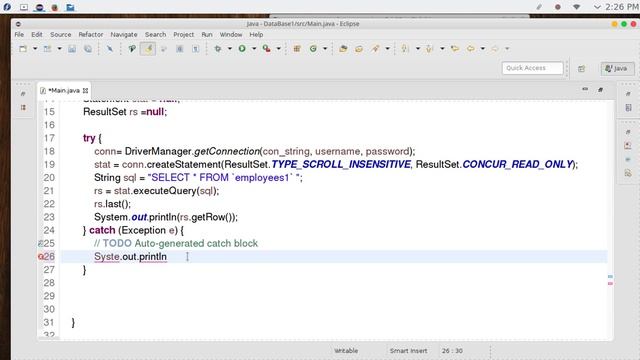This screenshot has width=640, height=360.
Task: Click the Open Perspective icon
Action: 582,69
